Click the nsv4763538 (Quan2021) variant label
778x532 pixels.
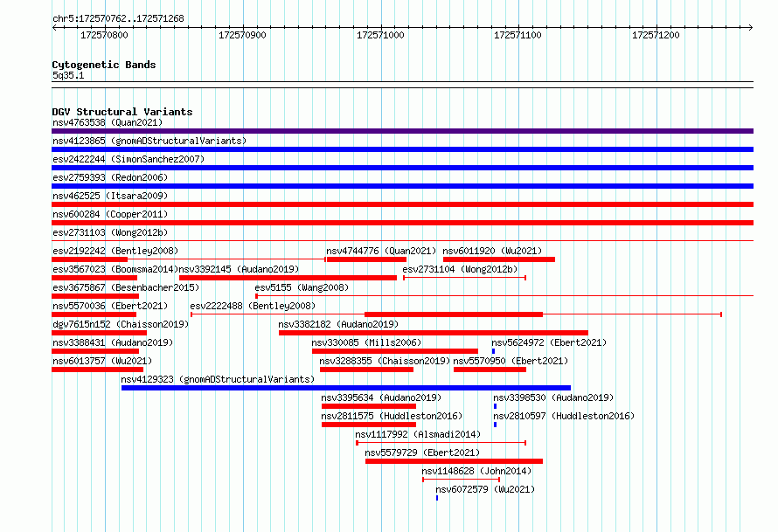point(108,122)
